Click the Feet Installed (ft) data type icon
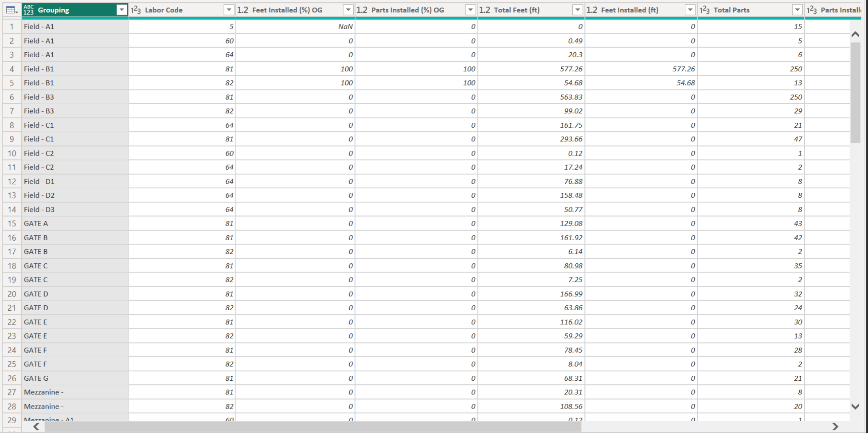The height and width of the screenshot is (433, 868). [x=592, y=10]
